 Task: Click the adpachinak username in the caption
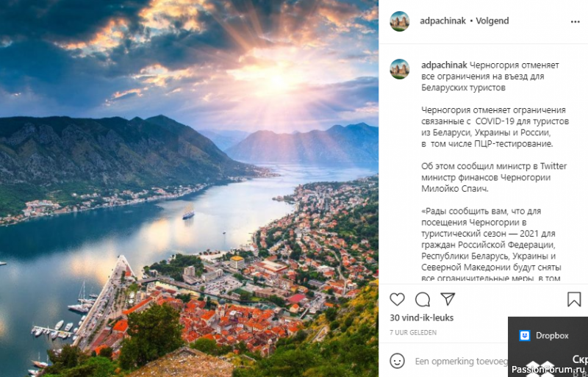[444, 65]
